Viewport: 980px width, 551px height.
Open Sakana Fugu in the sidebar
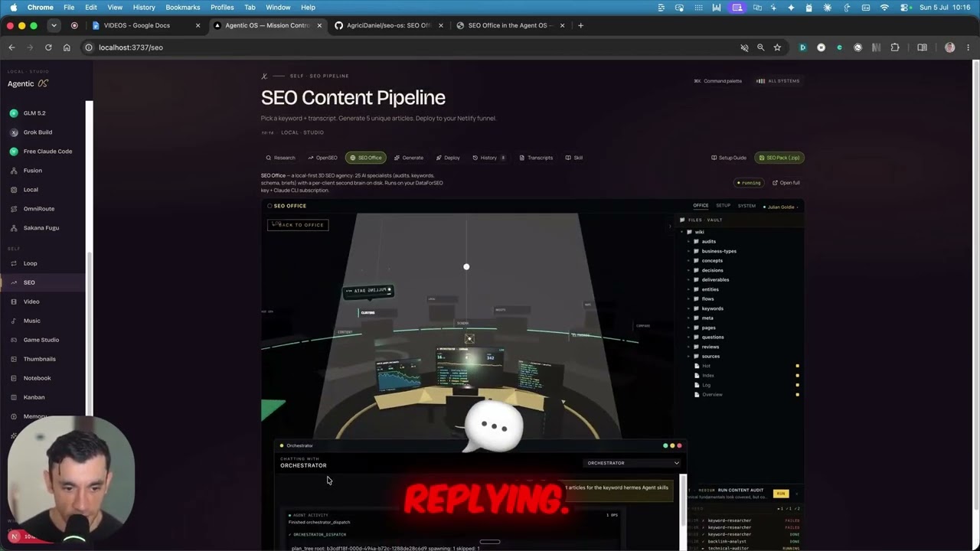click(x=41, y=228)
